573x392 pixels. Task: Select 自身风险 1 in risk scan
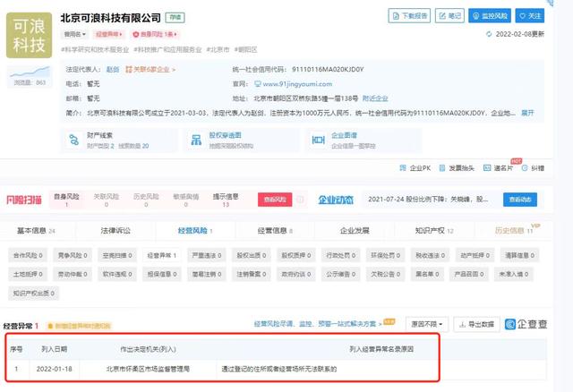(66, 200)
